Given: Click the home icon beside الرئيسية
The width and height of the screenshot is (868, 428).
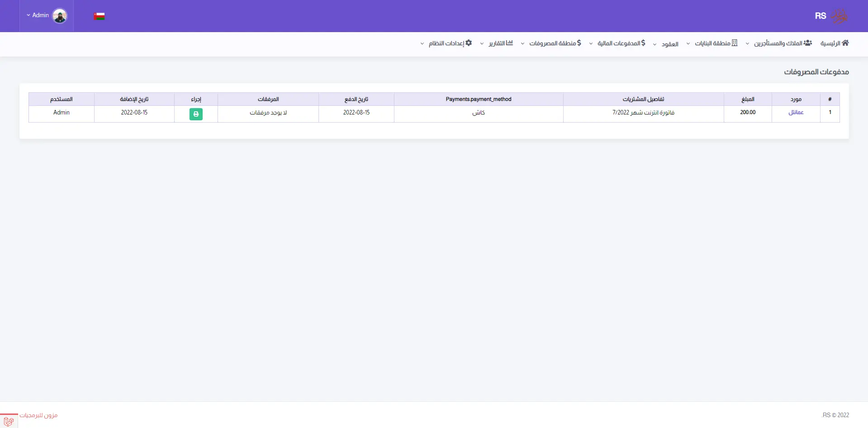Looking at the screenshot, I should click(x=845, y=43).
